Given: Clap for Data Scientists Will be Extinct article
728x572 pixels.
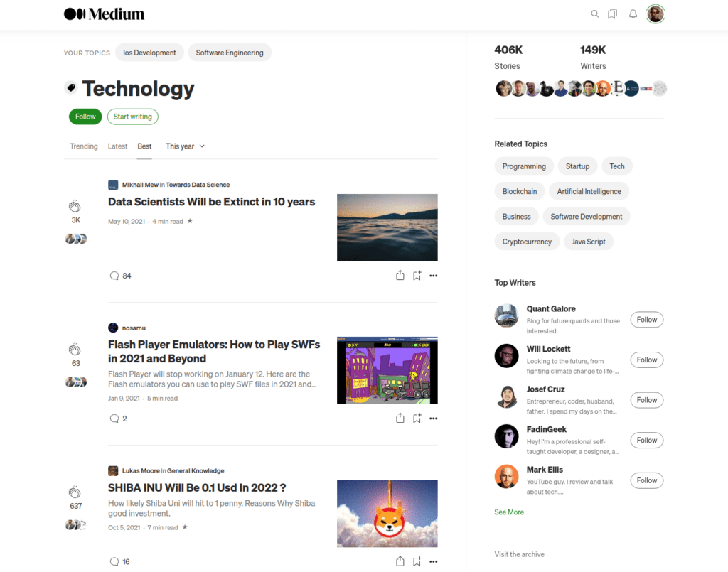Looking at the screenshot, I should (x=75, y=206).
